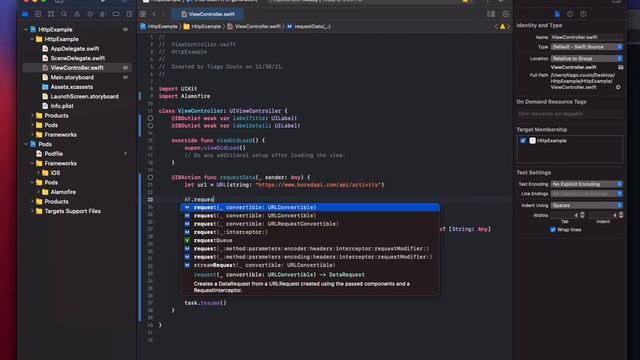Screen dimensions: 640x360
Task: Open Assets.xcassets in navigator
Action: point(71,87)
